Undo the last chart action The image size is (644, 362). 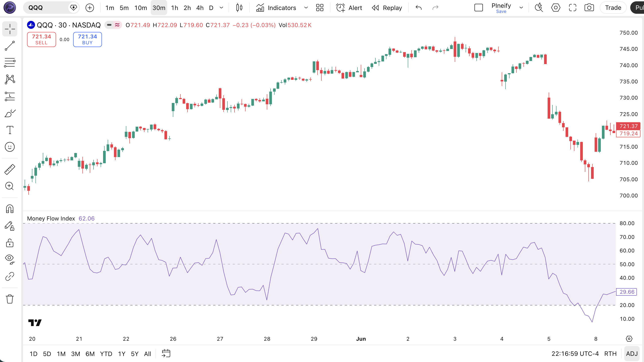click(x=419, y=8)
